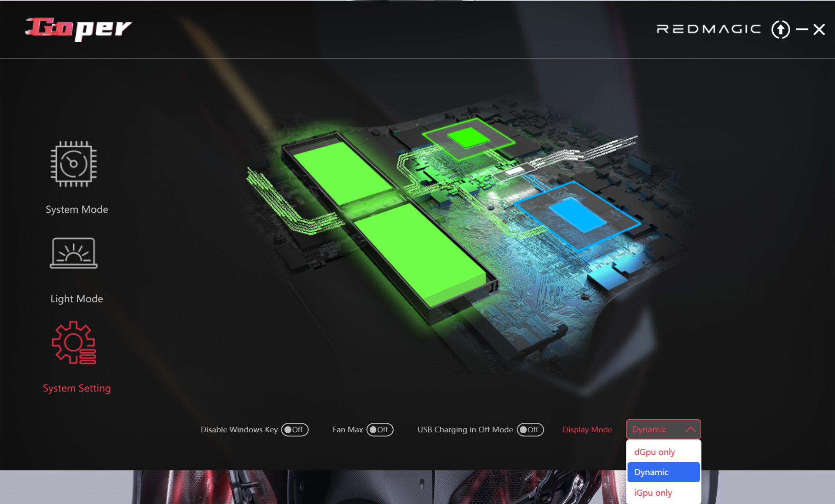Click the System Setting text label

[x=77, y=388]
